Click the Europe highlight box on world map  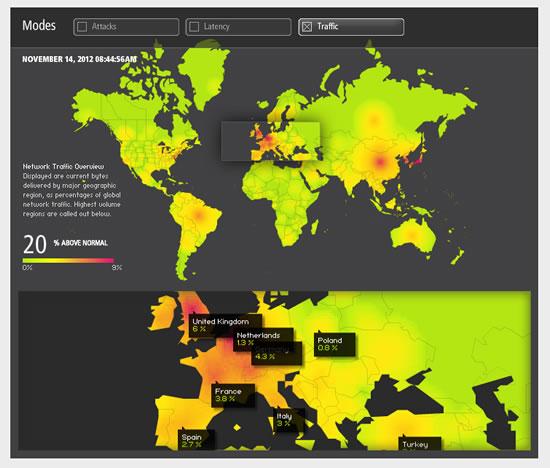pyautogui.click(x=270, y=141)
